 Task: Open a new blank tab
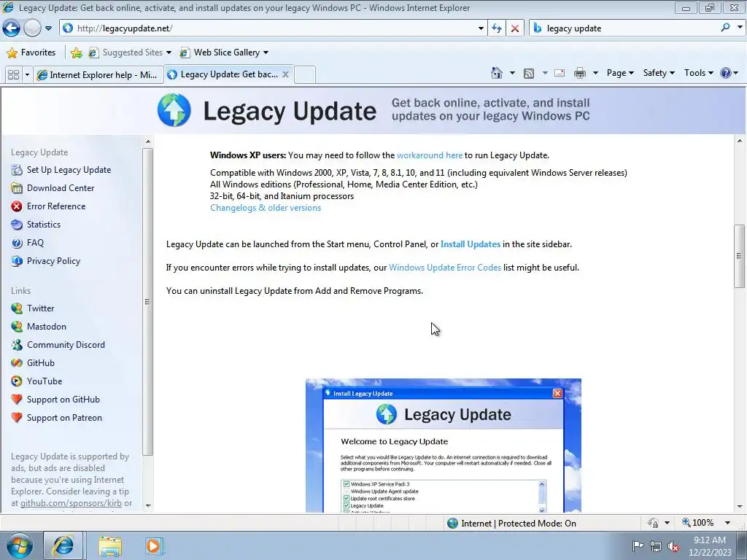click(x=305, y=75)
